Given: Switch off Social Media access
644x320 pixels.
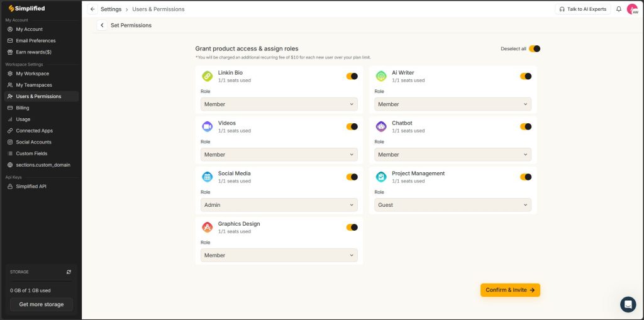Looking at the screenshot, I should click(x=352, y=177).
